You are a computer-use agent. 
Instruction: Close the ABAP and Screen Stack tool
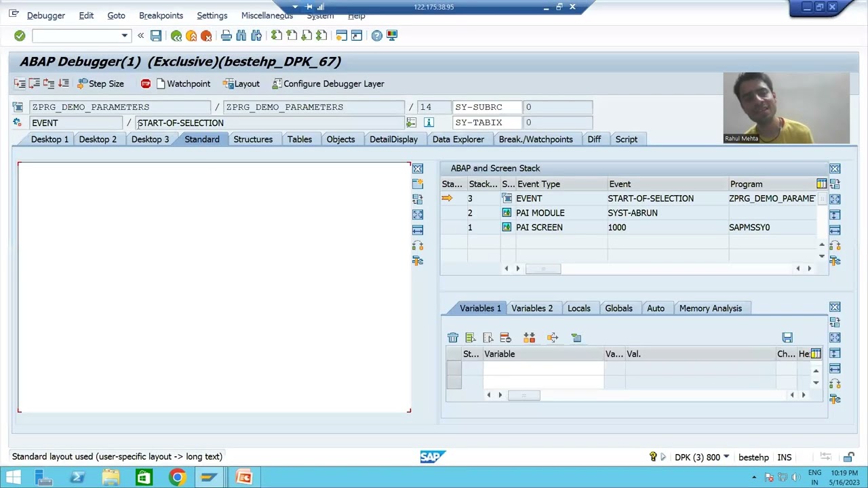(835, 168)
